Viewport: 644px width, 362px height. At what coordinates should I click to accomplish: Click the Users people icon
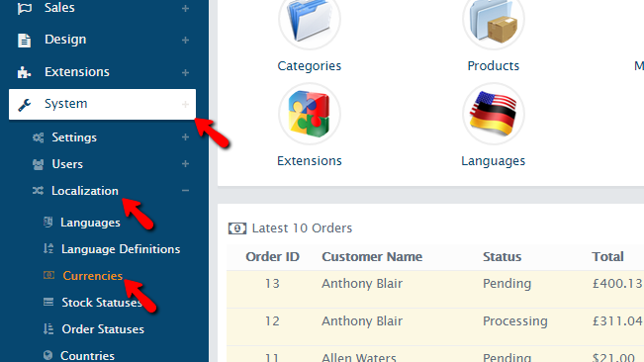[39, 164]
